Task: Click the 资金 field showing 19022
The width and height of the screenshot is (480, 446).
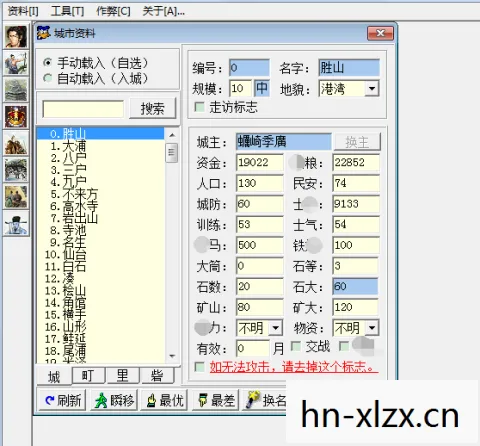Action: [x=260, y=162]
